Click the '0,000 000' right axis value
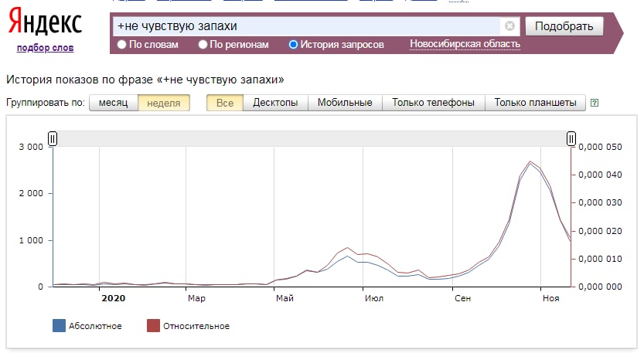The height and width of the screenshot is (353, 644). (600, 287)
